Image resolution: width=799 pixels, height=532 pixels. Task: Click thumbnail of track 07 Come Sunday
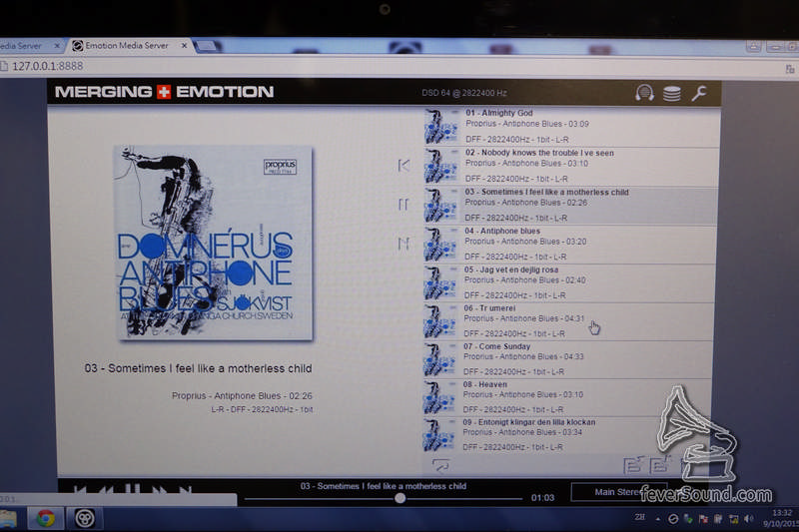[439, 360]
